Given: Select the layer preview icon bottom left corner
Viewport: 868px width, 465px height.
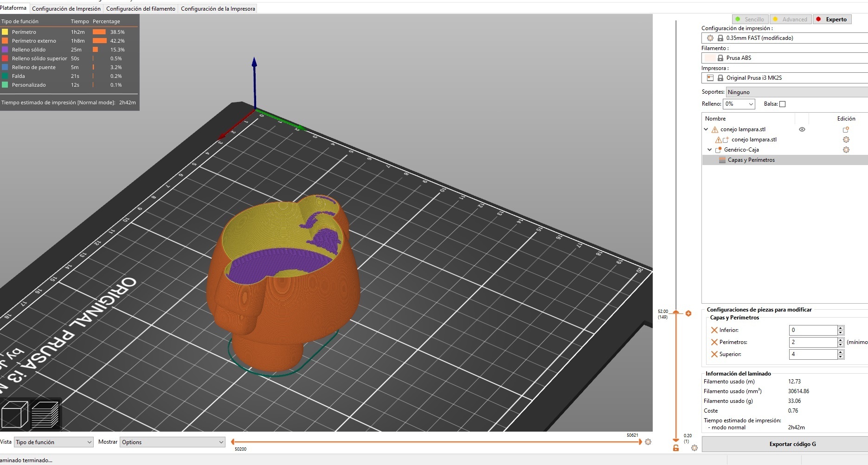Looking at the screenshot, I should pyautogui.click(x=45, y=414).
